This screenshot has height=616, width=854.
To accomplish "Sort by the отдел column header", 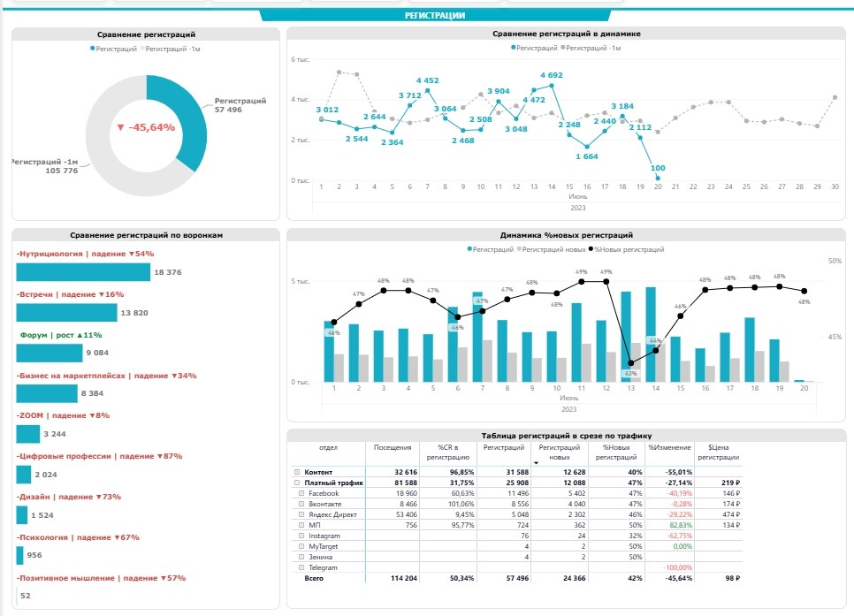I will (x=328, y=448).
